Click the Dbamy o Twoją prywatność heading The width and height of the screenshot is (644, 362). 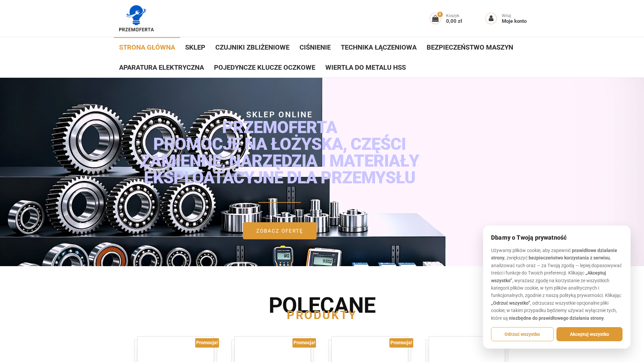(x=529, y=238)
